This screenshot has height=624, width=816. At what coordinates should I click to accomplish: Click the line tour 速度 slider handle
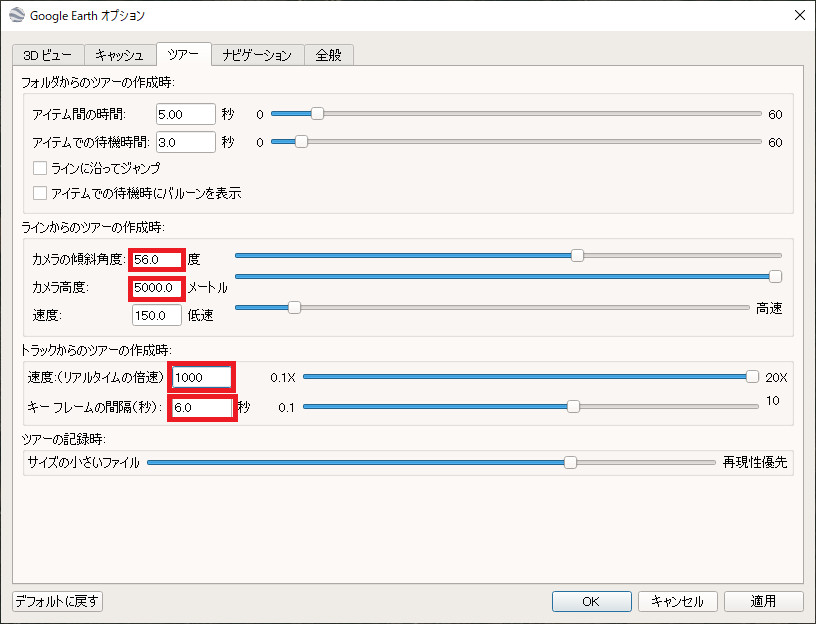[294, 308]
